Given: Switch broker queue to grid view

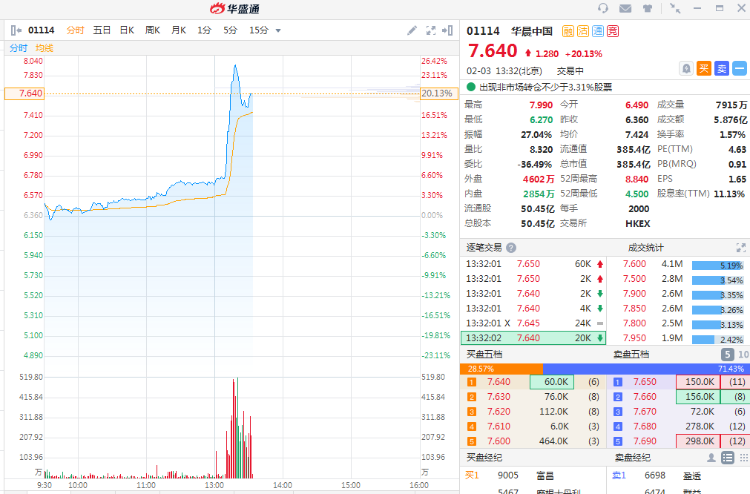Looking at the screenshot, I should (744, 458).
